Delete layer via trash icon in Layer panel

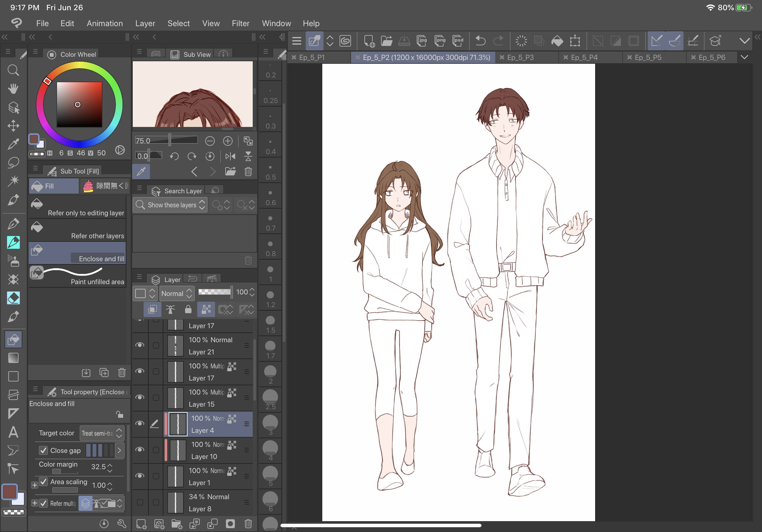pos(248,524)
